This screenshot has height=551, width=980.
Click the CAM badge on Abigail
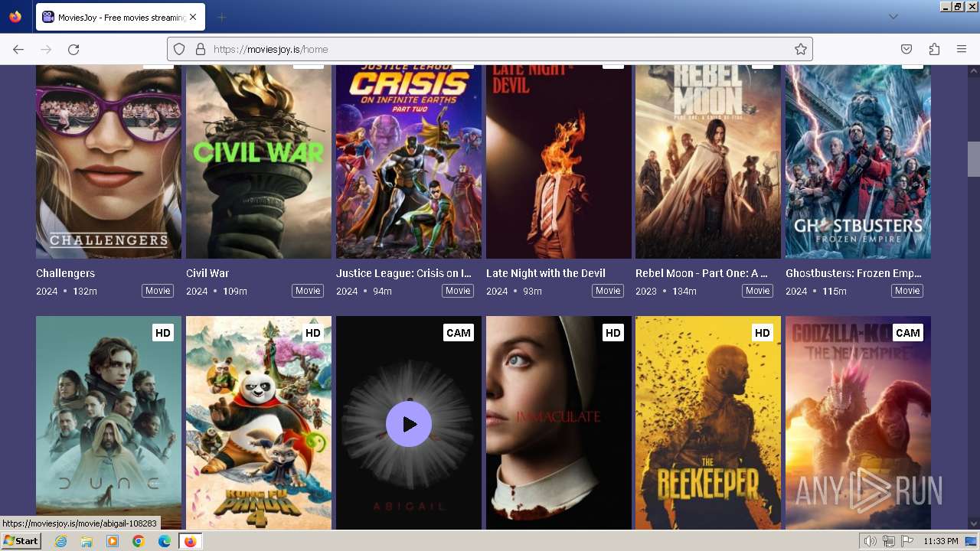(x=459, y=333)
